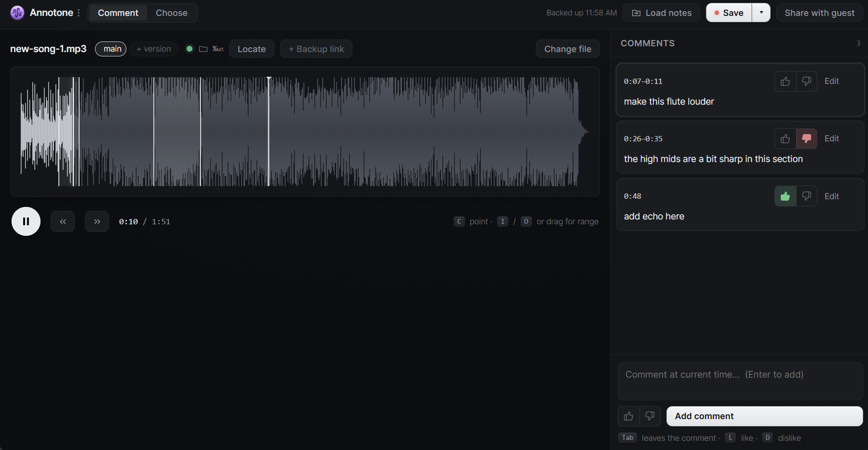Click the Annotone purple logo icon
This screenshot has height=450, width=868.
[x=17, y=13]
